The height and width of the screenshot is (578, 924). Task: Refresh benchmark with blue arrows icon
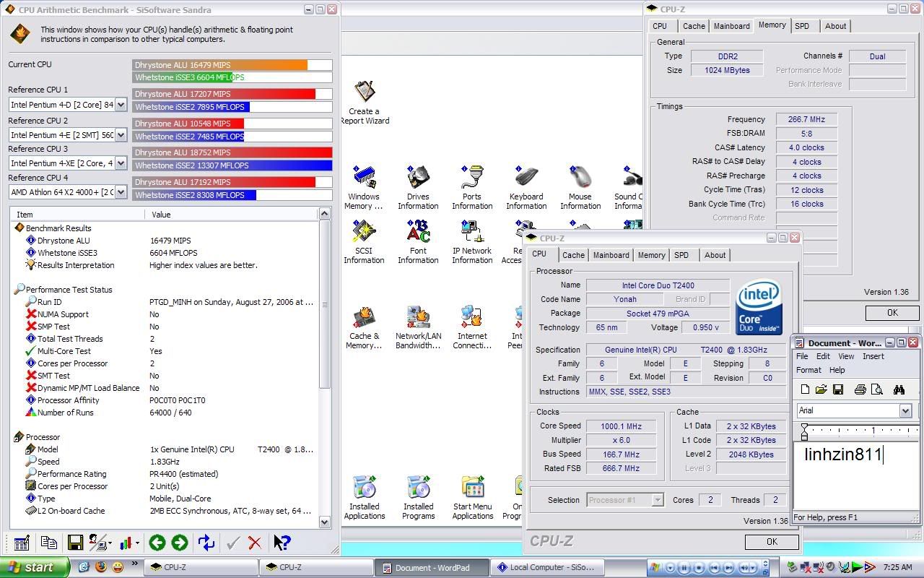click(x=206, y=543)
